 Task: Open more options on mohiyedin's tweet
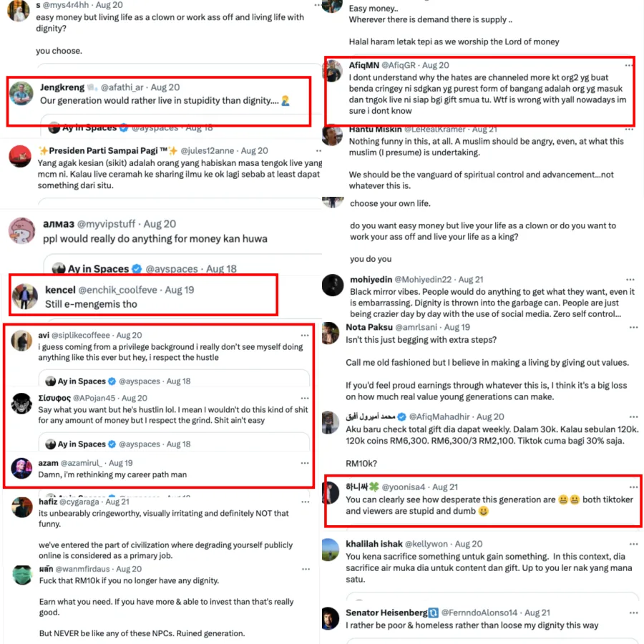[630, 280]
